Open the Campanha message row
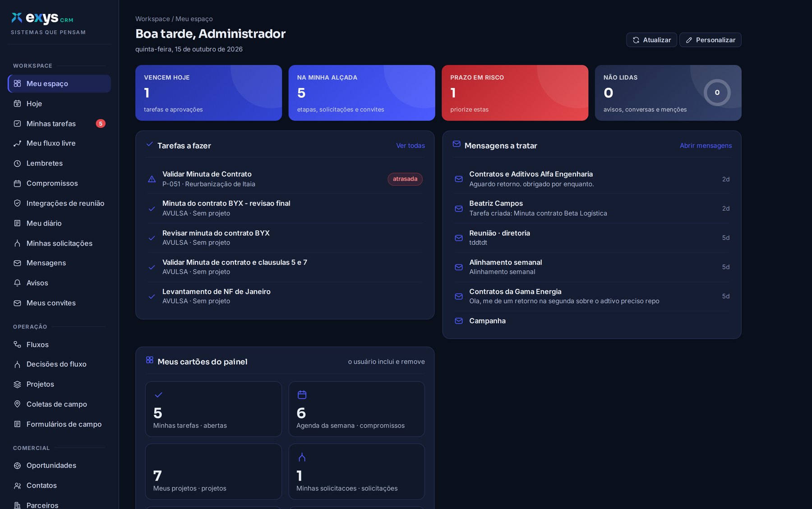Image resolution: width=812 pixels, height=509 pixels. point(592,321)
